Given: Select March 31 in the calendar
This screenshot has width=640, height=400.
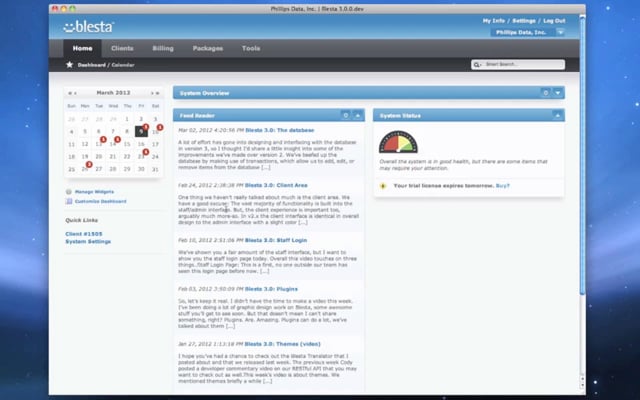Looking at the screenshot, I should click(155, 169).
